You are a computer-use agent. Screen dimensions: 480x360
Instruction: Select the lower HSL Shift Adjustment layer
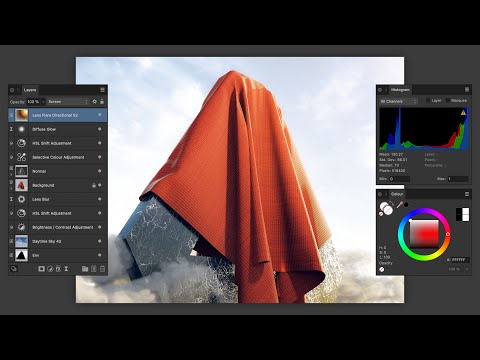[x=57, y=213]
